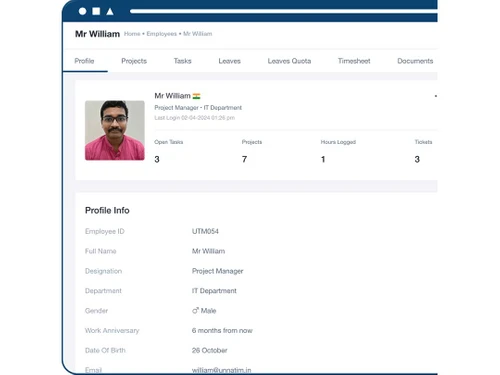
Task: Click the employee ID value UTM054
Action: tap(205, 231)
